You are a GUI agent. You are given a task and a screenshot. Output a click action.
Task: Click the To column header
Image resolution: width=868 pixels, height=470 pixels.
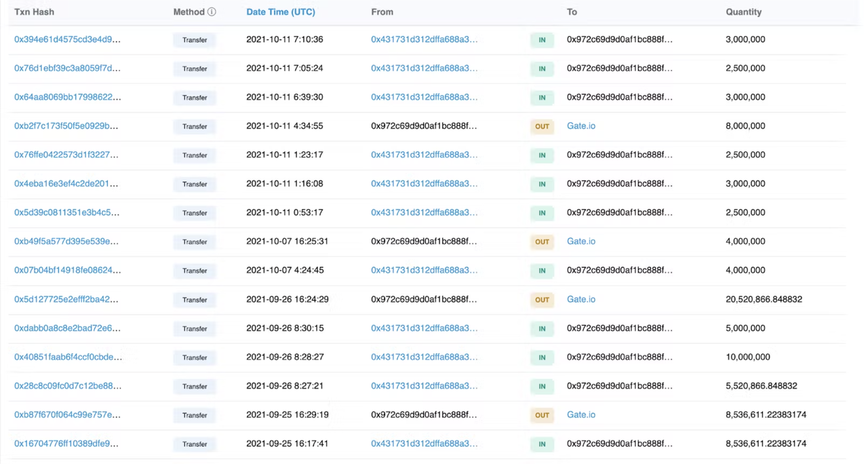point(572,12)
